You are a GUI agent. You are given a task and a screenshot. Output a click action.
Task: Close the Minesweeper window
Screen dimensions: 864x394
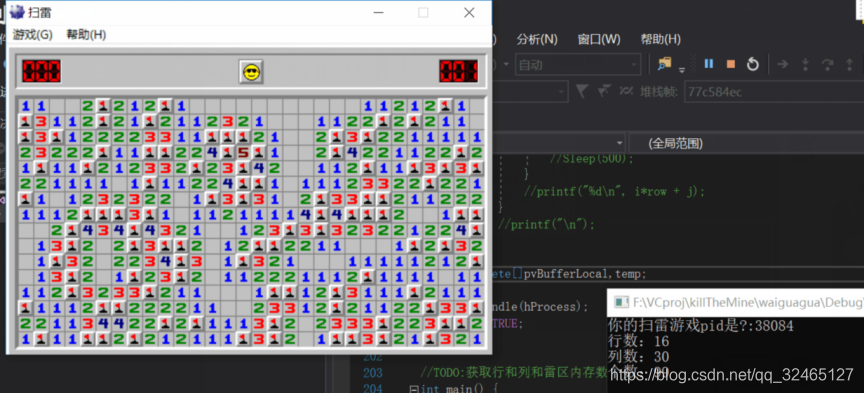pyautogui.click(x=469, y=12)
